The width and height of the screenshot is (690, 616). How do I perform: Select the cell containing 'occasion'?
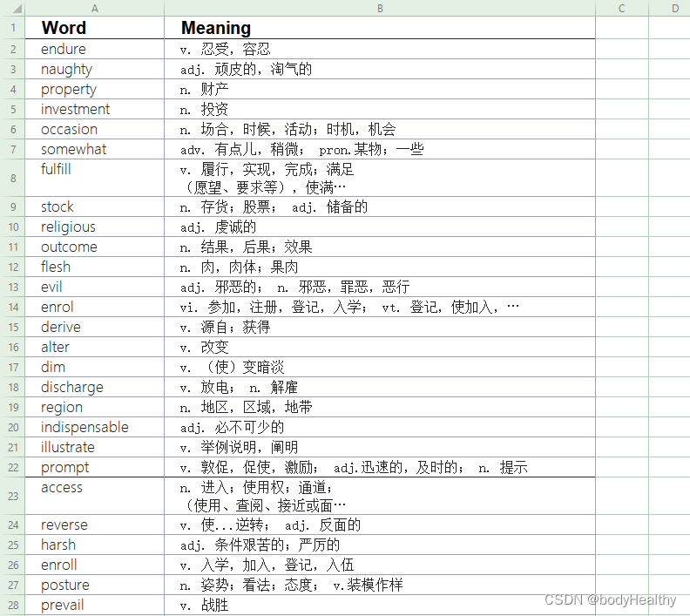tap(95, 129)
